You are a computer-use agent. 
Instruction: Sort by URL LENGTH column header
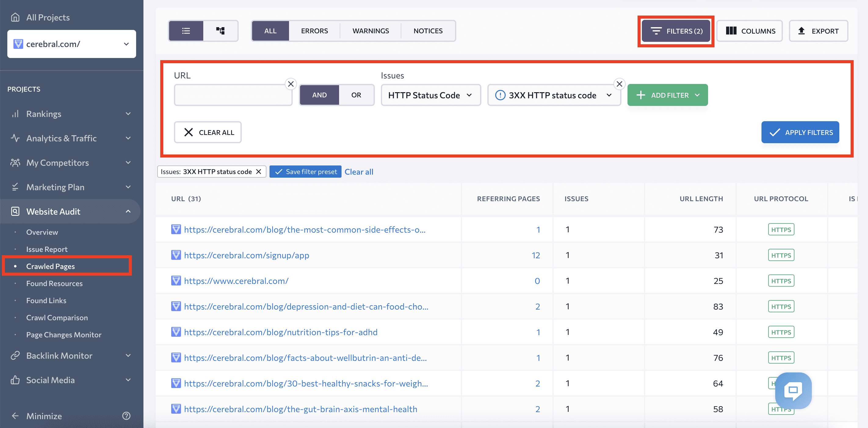point(701,199)
